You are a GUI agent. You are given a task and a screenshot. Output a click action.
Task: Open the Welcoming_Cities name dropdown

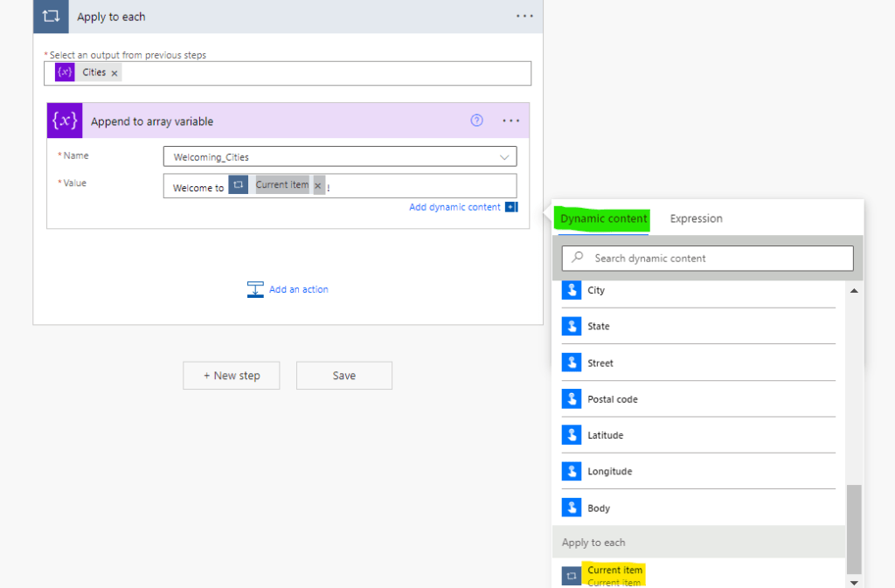coord(504,155)
